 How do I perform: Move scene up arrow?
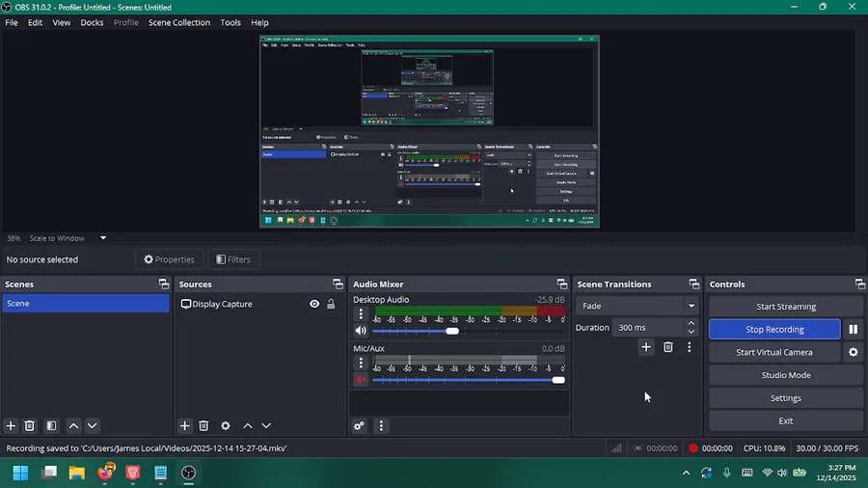point(73,425)
